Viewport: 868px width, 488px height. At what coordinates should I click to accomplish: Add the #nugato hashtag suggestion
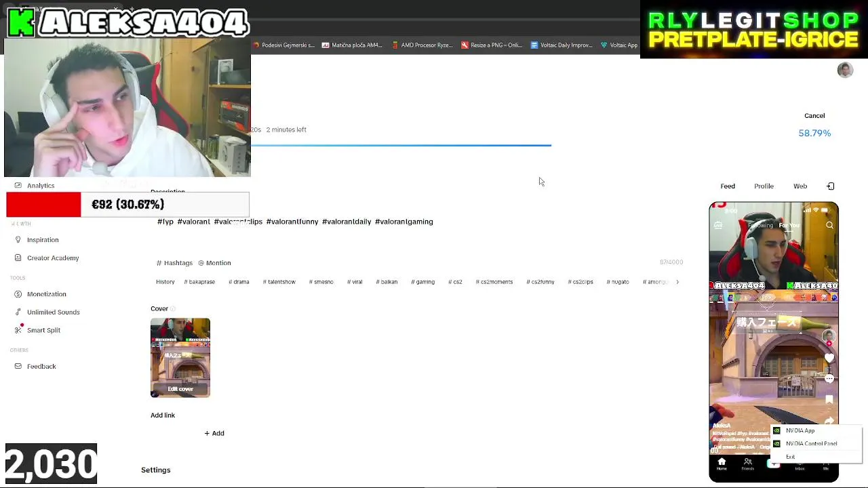[x=618, y=282]
